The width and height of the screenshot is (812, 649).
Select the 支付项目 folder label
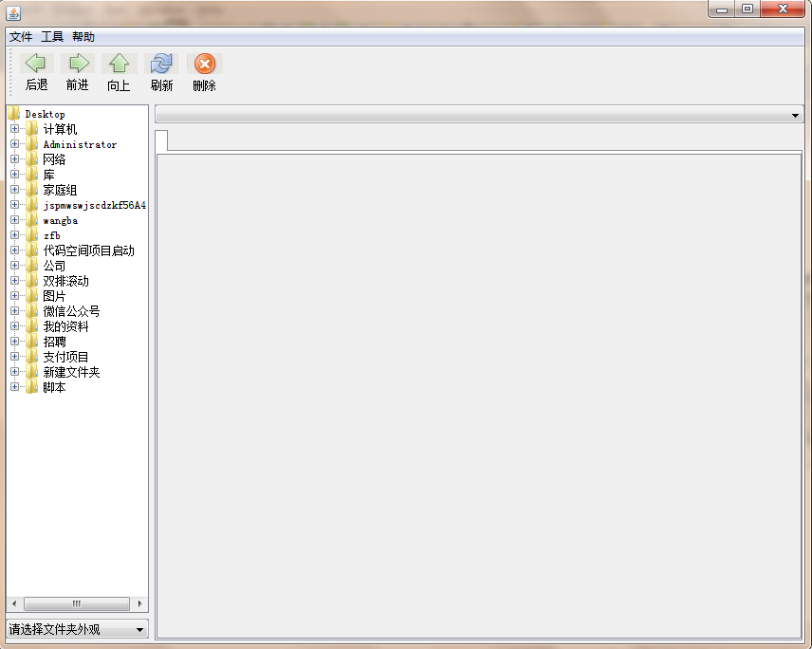pyautogui.click(x=65, y=357)
